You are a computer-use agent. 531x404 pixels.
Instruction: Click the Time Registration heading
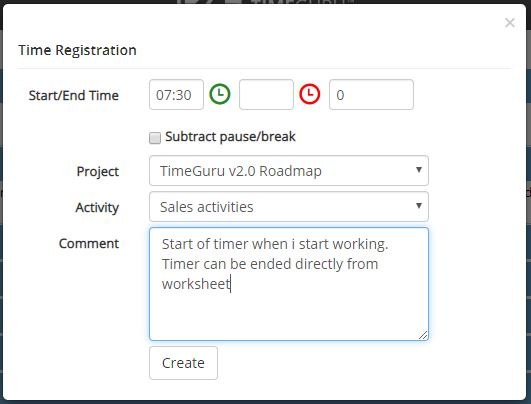click(78, 50)
